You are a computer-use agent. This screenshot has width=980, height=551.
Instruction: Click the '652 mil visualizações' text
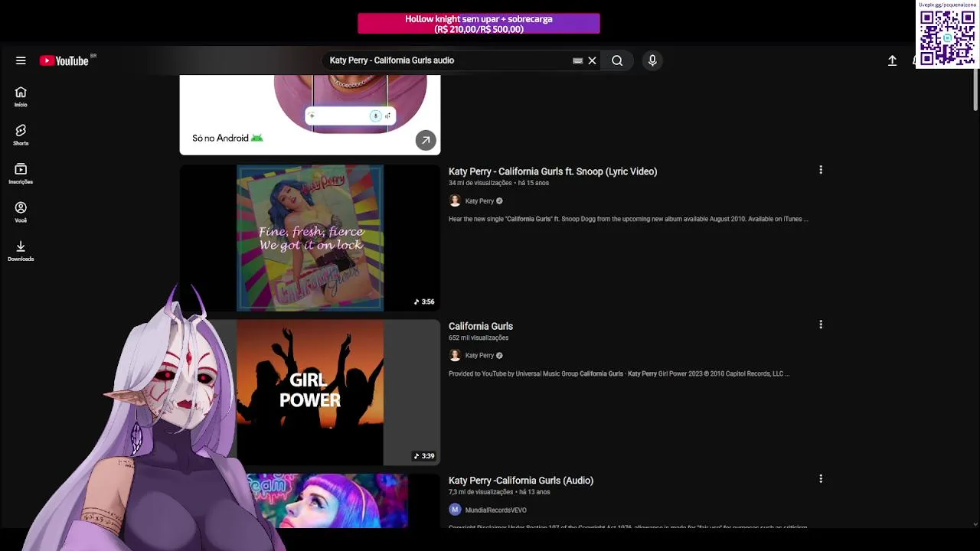(x=479, y=337)
